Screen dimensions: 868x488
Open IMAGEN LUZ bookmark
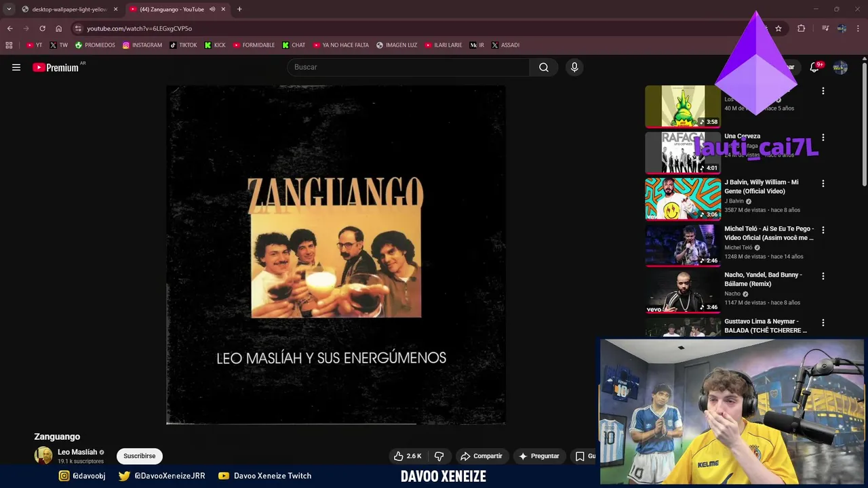(x=397, y=45)
